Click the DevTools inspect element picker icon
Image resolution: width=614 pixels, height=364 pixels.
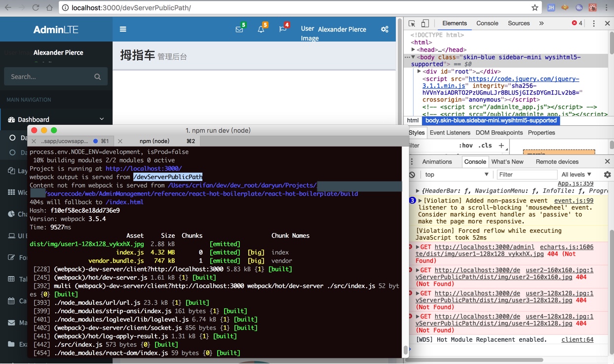[412, 23]
